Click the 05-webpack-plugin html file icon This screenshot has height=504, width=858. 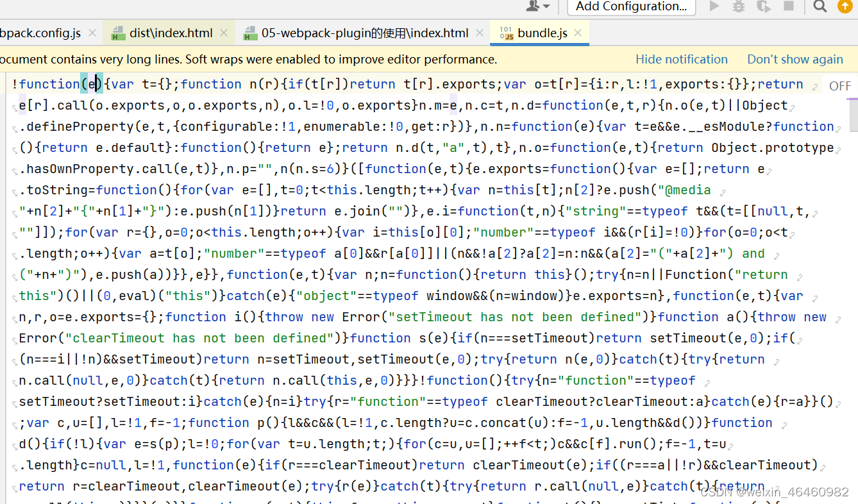point(250,33)
